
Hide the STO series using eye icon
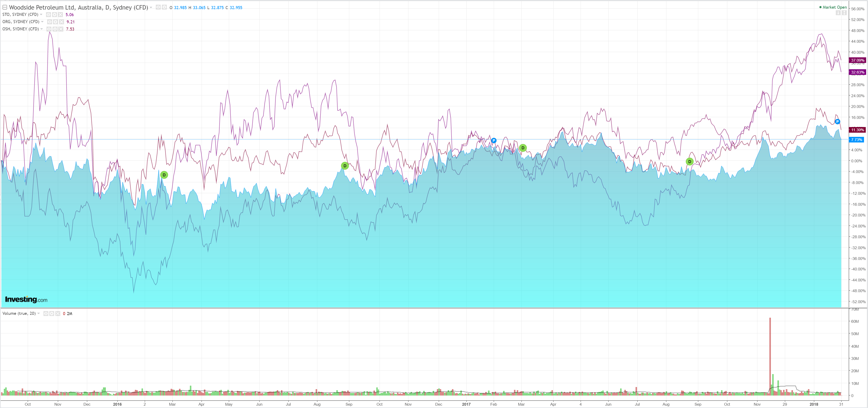pos(49,14)
